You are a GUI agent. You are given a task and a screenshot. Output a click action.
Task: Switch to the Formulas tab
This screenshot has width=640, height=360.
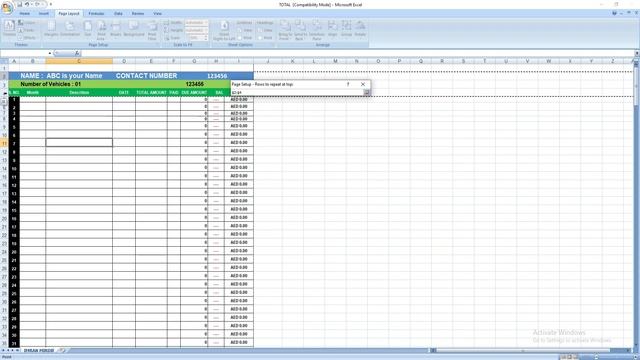(x=96, y=13)
